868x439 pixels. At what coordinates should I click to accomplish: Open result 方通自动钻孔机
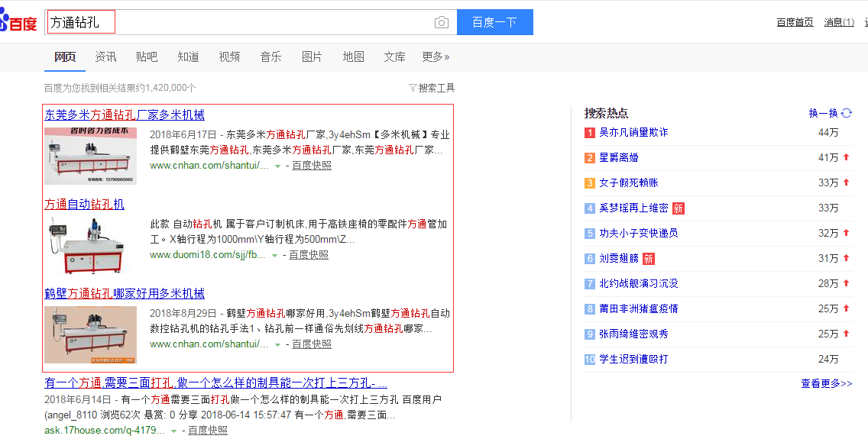(x=84, y=205)
